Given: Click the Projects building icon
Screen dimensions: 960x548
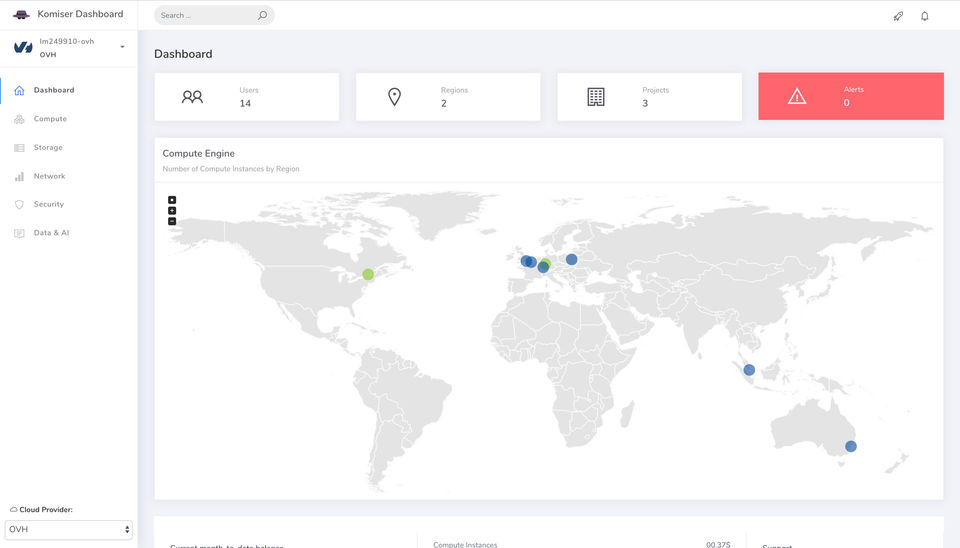Looking at the screenshot, I should pyautogui.click(x=596, y=97).
